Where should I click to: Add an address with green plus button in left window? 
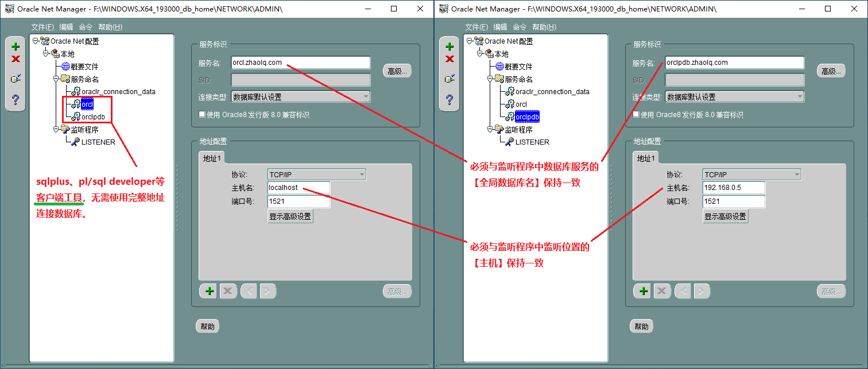pos(210,291)
